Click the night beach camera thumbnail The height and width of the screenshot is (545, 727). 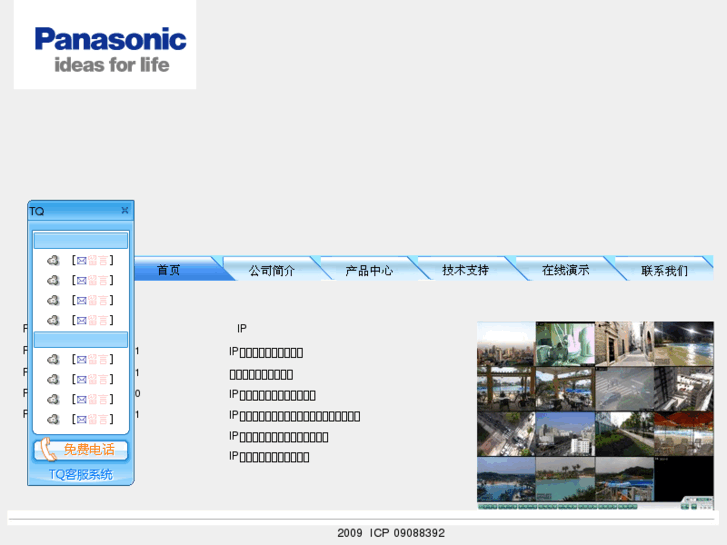click(684, 344)
